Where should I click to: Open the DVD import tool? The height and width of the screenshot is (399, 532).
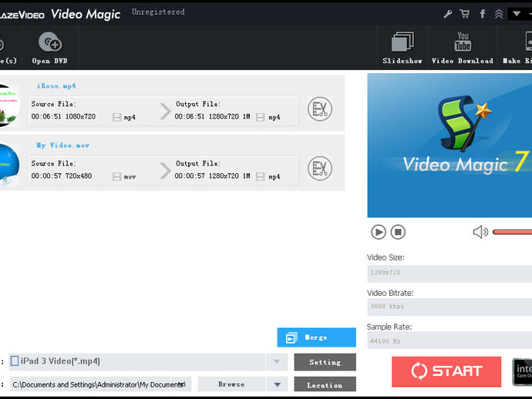pos(50,48)
